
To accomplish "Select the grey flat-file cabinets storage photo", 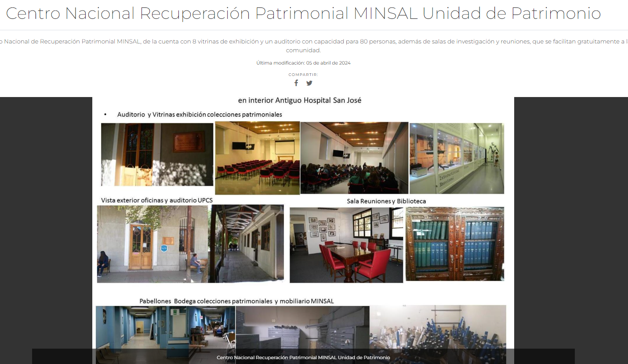I will [x=302, y=327].
